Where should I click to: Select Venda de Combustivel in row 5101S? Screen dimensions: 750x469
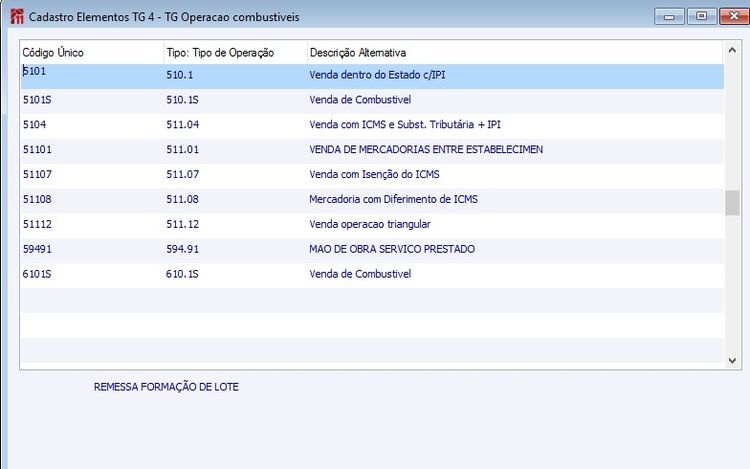[360, 100]
